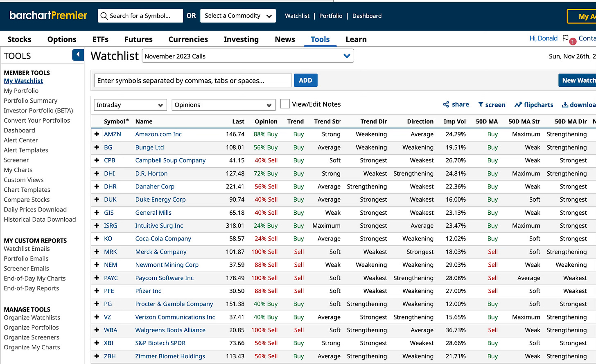The image size is (596, 364).
Task: Expand the VZ row plus icon
Action: pos(97,317)
